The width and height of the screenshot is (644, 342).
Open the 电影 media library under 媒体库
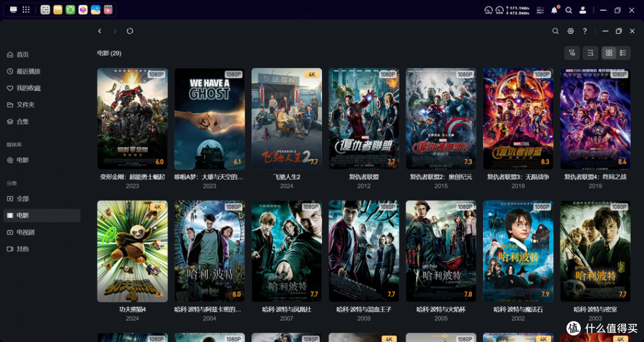pyautogui.click(x=42, y=160)
